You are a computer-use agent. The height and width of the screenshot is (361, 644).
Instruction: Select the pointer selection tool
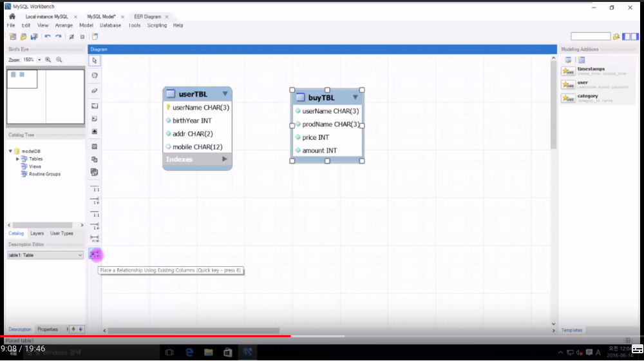pyautogui.click(x=95, y=61)
